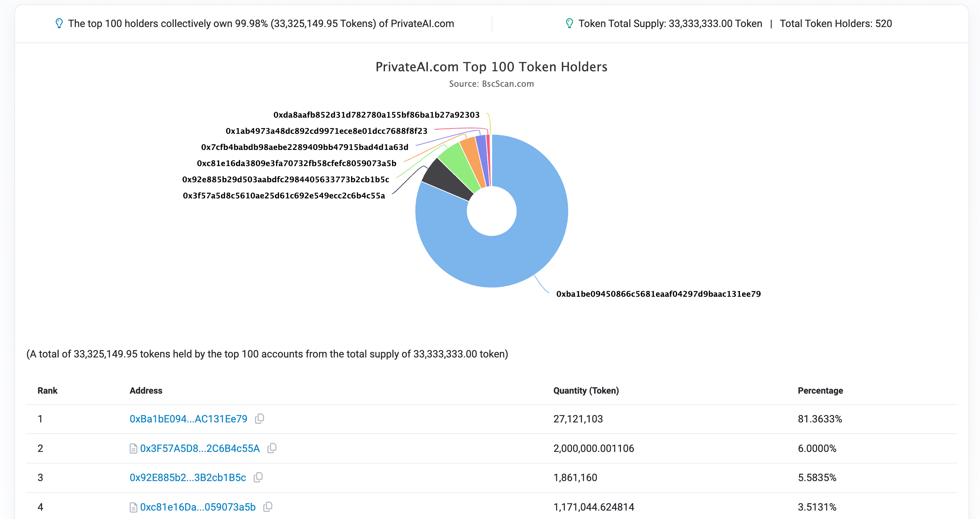Screen dimensions: 980x519
Task: Copy address 0x3F57A5D8...2C6B4c55A with copy icon
Action: pyautogui.click(x=272, y=448)
